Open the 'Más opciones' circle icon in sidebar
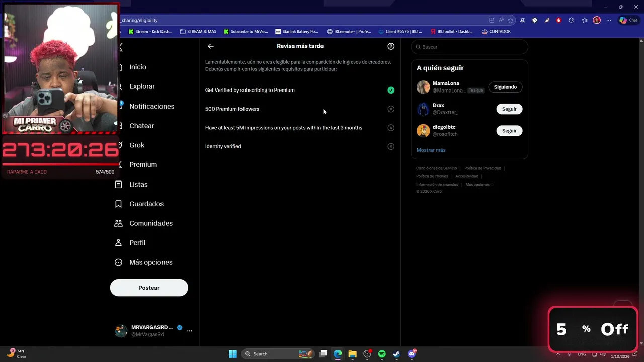The width and height of the screenshot is (644, 362). 118,262
